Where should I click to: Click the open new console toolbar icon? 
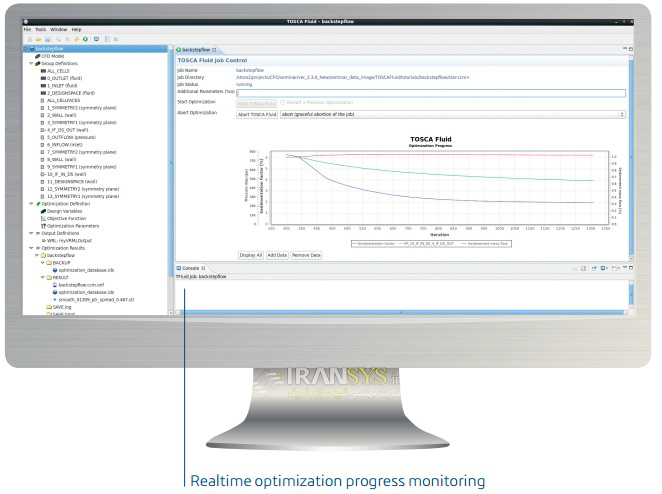616,269
